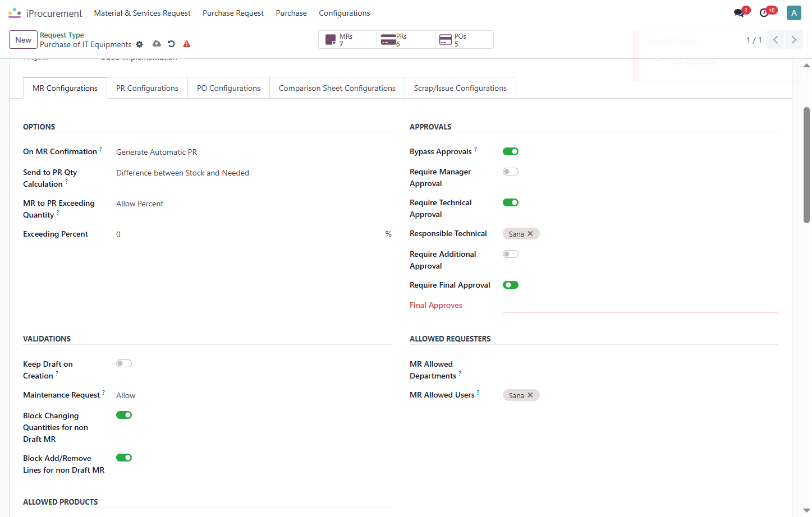This screenshot has height=517, width=812.
Task: Open Material & Services Request menu
Action: point(143,13)
